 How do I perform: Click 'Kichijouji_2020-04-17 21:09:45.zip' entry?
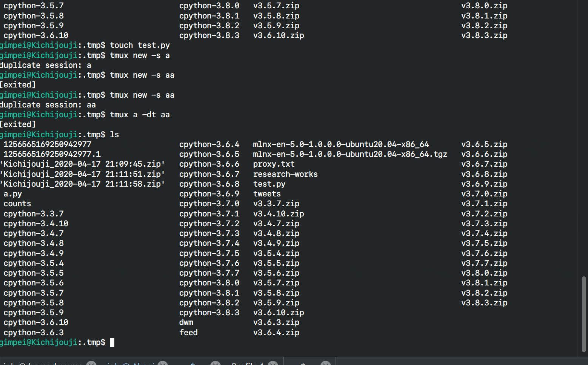[x=82, y=164]
